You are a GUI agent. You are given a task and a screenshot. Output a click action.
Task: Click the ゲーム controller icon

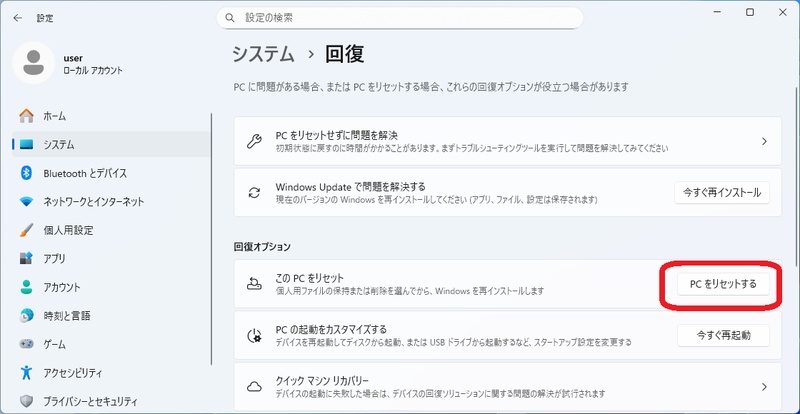coord(27,344)
